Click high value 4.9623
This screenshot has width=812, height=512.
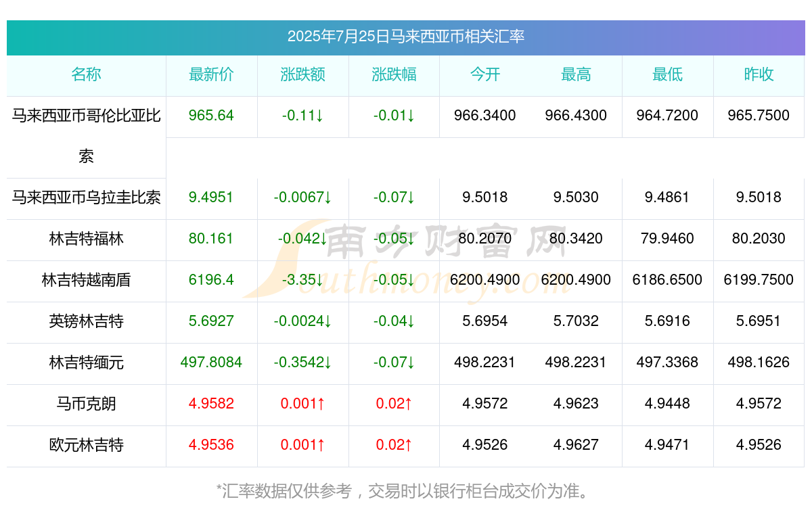click(x=576, y=404)
